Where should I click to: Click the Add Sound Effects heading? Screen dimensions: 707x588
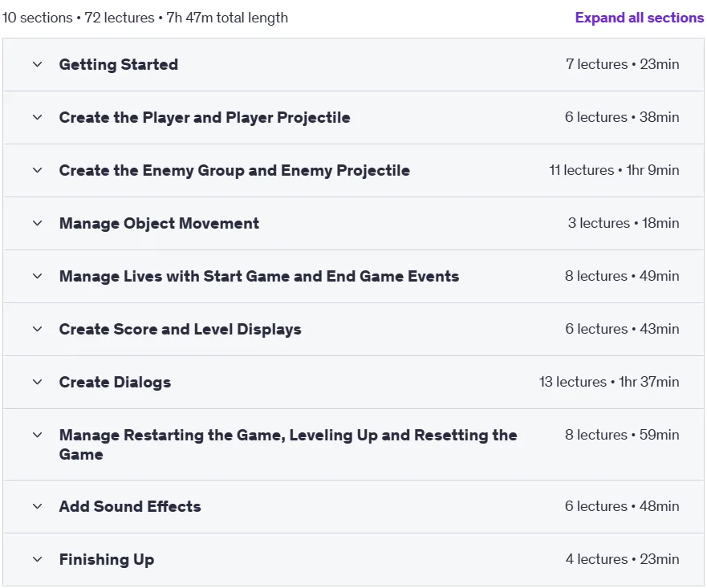pyautogui.click(x=130, y=506)
